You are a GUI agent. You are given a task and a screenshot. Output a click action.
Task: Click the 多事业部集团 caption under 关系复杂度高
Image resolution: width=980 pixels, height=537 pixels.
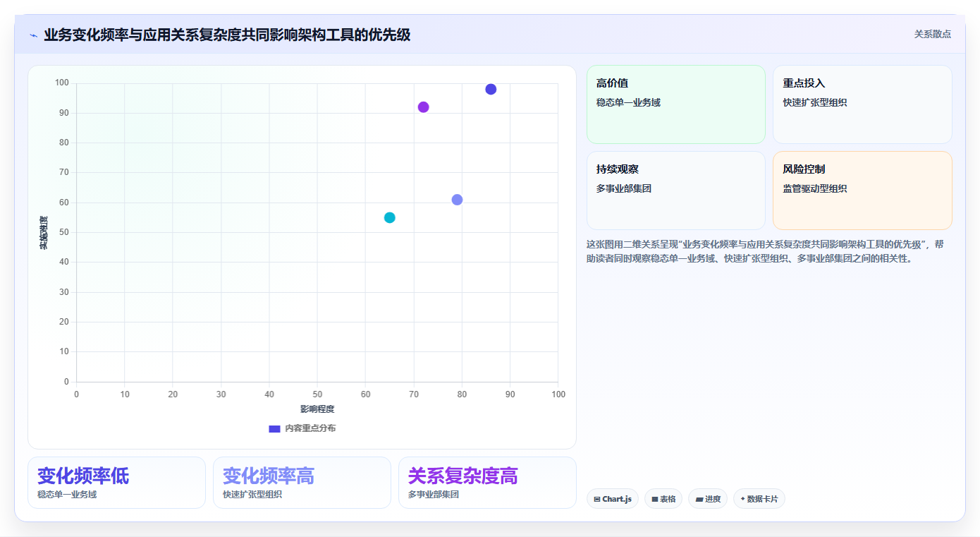[434, 495]
